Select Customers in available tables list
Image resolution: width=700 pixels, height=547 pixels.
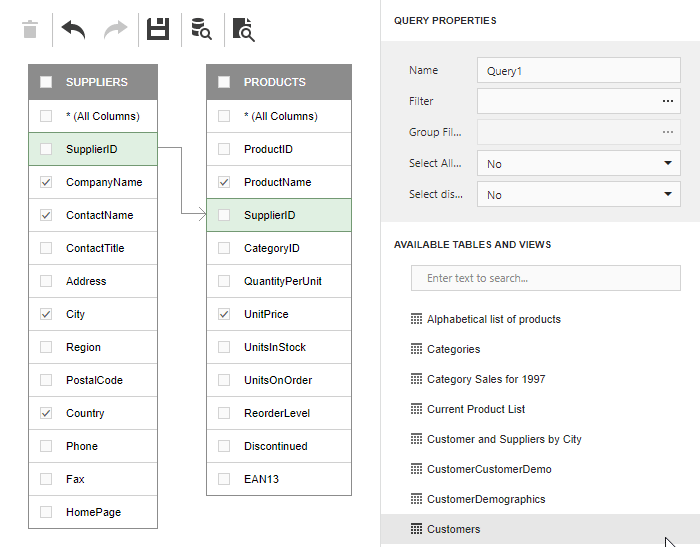(453, 529)
